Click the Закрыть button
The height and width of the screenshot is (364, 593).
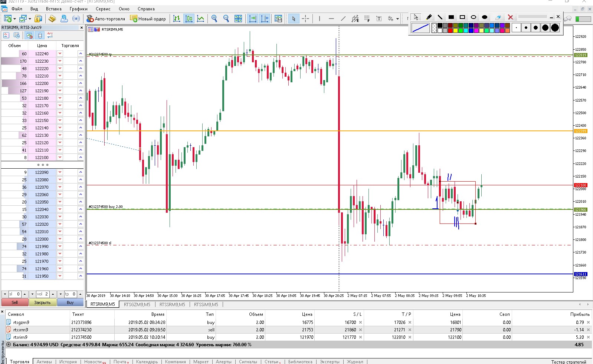[42, 302]
